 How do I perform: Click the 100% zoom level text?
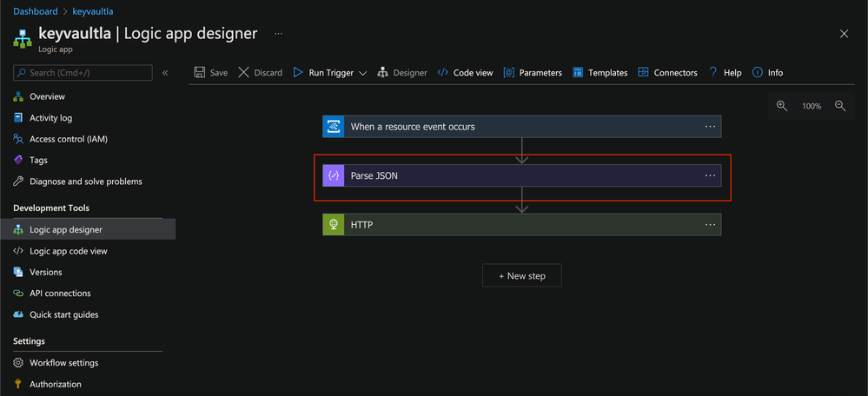812,106
